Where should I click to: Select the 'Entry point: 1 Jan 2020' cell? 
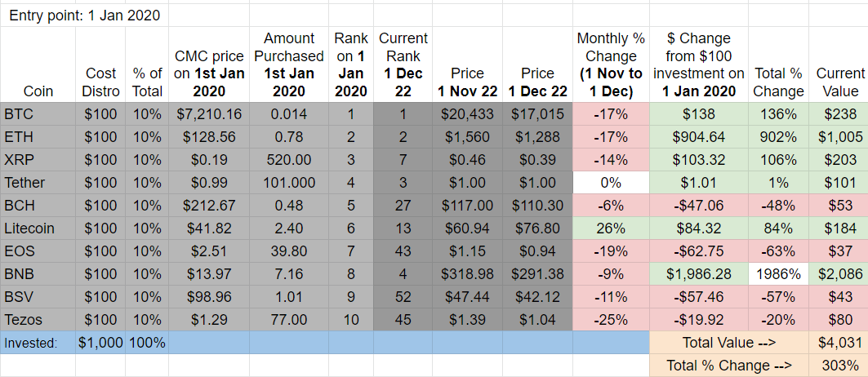click(85, 16)
